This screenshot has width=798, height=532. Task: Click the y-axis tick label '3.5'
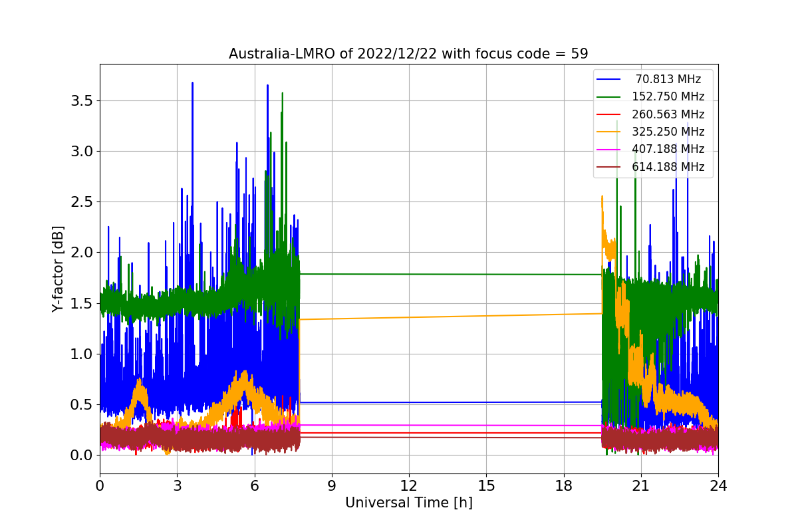click(x=82, y=101)
